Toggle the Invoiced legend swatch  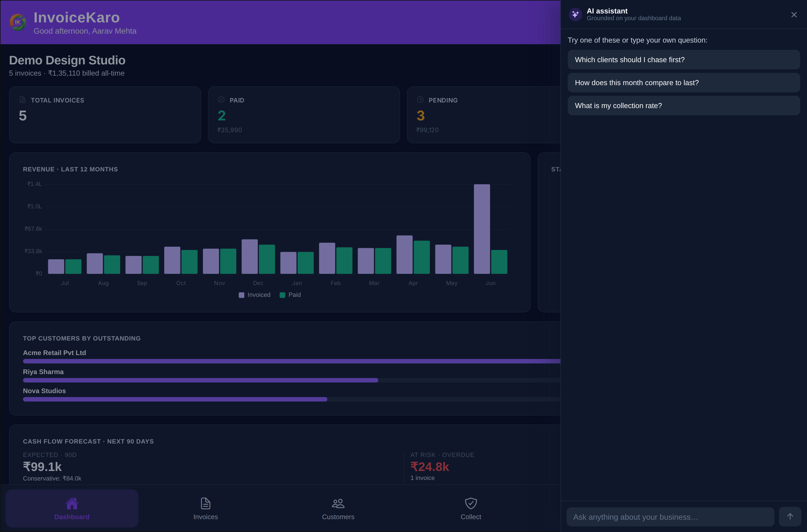(x=241, y=295)
